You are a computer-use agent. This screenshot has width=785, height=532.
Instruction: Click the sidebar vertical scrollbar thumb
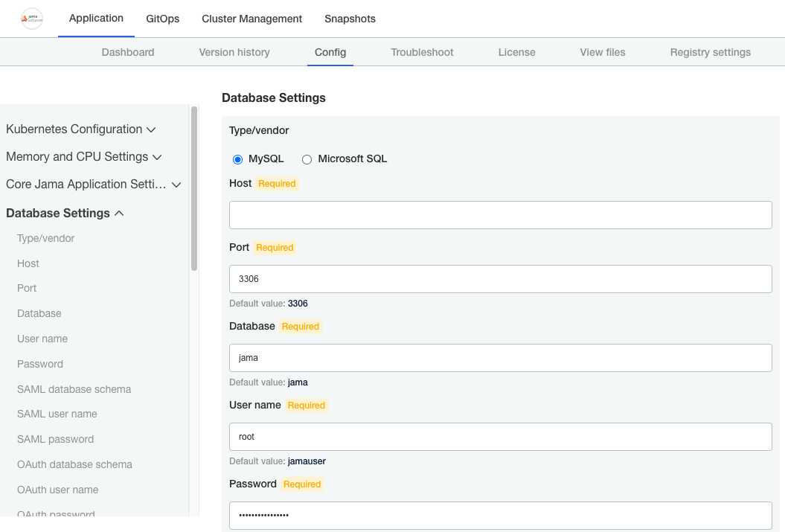point(194,188)
